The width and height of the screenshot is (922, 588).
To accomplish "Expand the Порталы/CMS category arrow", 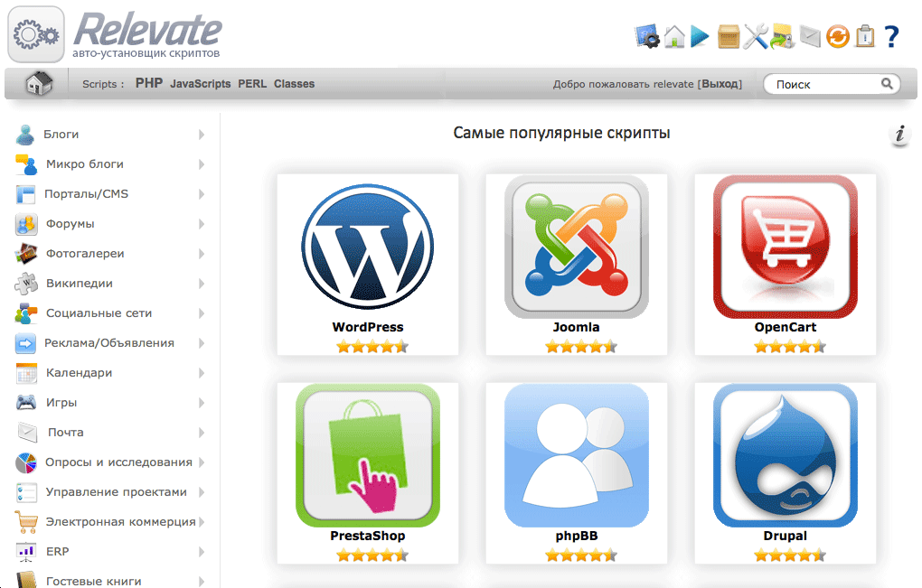I will [201, 194].
